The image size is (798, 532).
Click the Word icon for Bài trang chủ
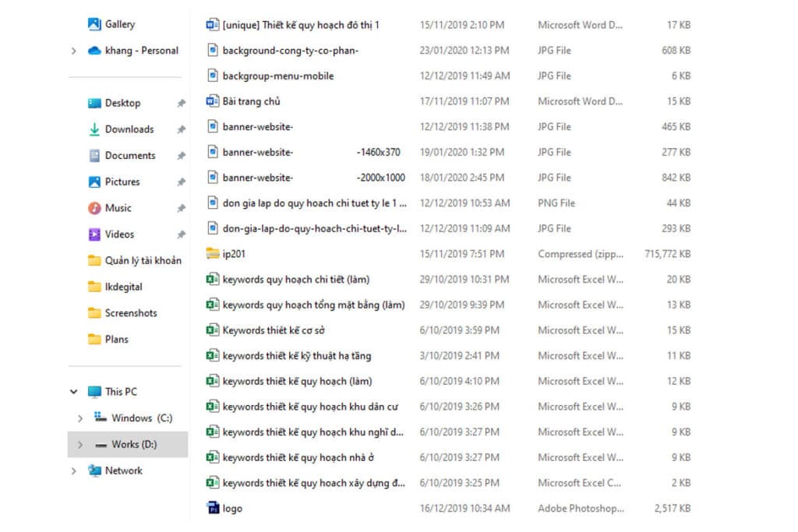[x=212, y=100]
